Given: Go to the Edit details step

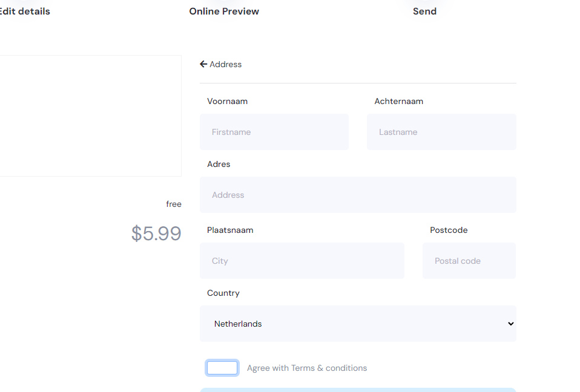Looking at the screenshot, I should tap(24, 11).
